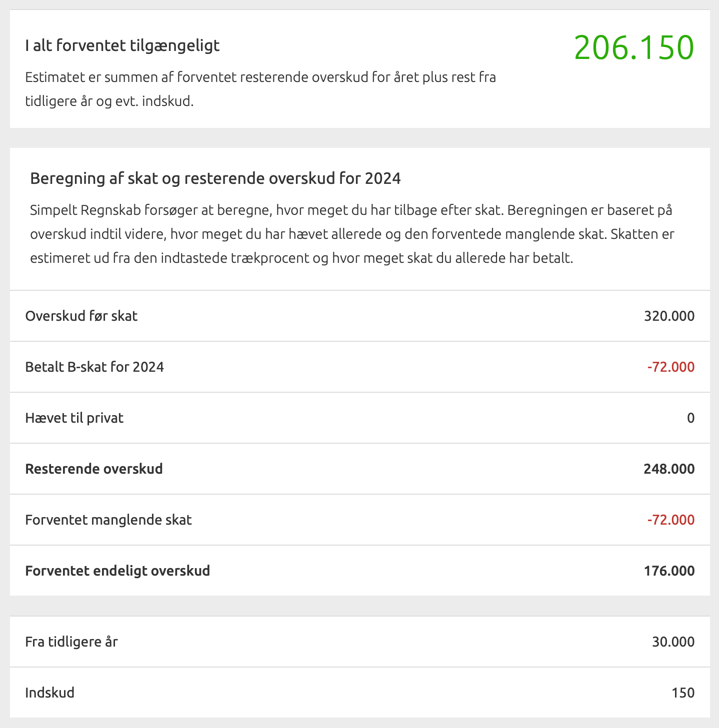This screenshot has height=728, width=719.
Task: Click the 0 value for Hævet til privat
Action: (x=690, y=418)
